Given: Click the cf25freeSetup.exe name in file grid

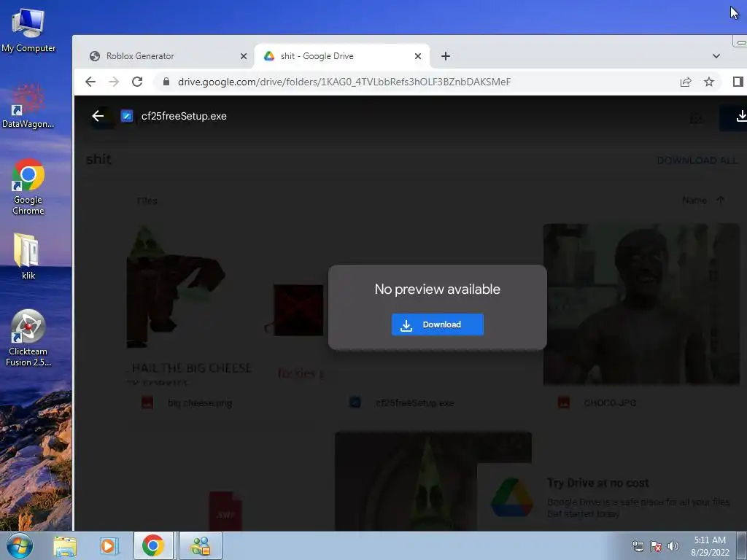Looking at the screenshot, I should 414,402.
